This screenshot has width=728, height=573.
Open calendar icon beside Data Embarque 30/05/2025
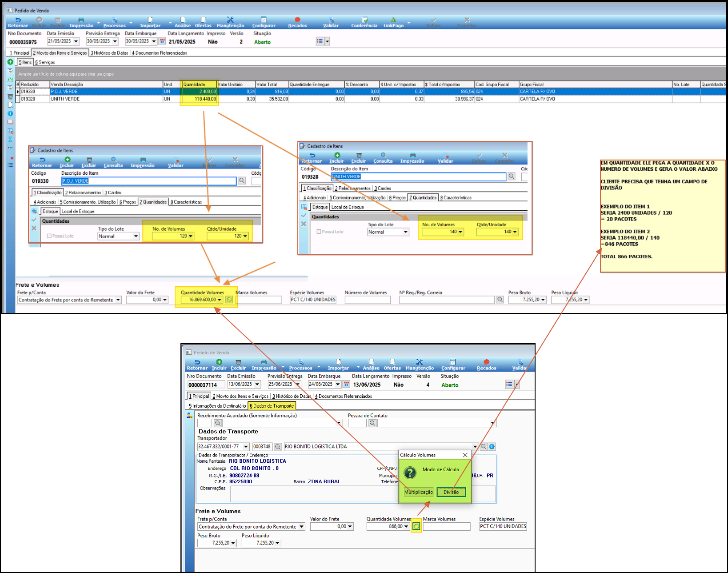[162, 41]
